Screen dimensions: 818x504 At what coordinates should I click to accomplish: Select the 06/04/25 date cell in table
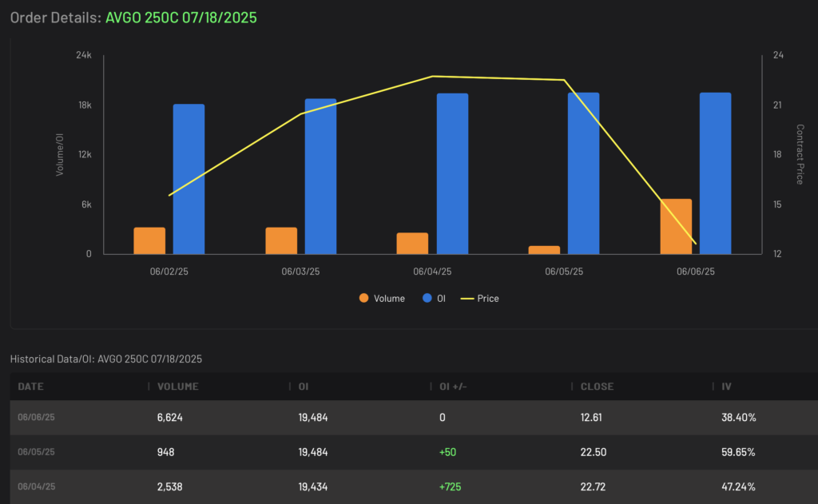pos(36,486)
